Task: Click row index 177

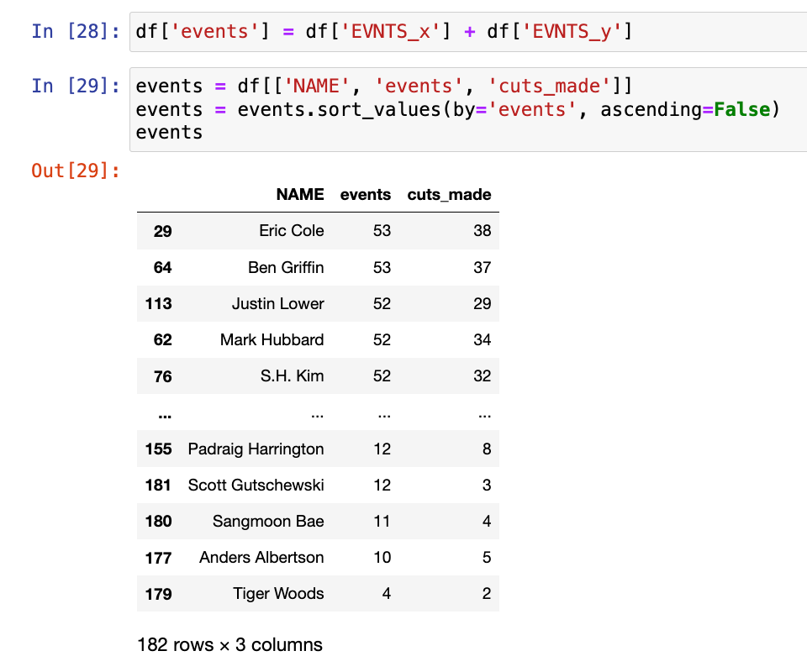Action: pyautogui.click(x=159, y=558)
